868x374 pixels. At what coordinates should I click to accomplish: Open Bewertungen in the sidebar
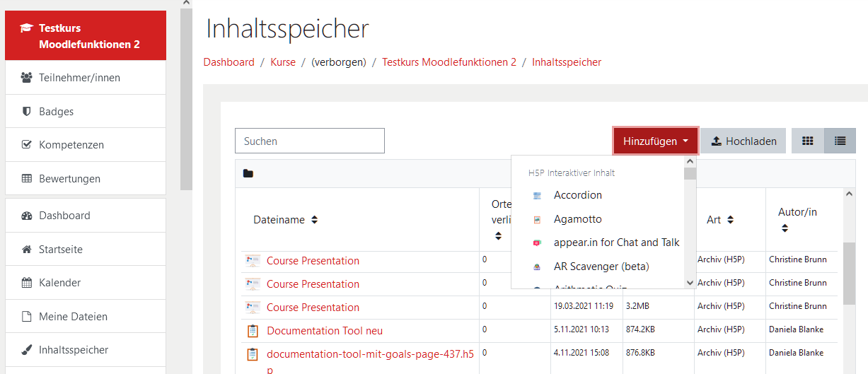pyautogui.click(x=86, y=178)
